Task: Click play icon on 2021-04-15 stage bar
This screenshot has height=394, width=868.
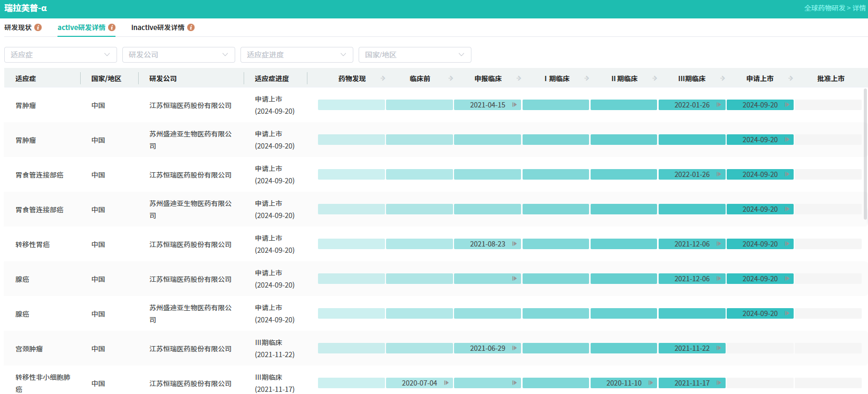Action: [514, 105]
